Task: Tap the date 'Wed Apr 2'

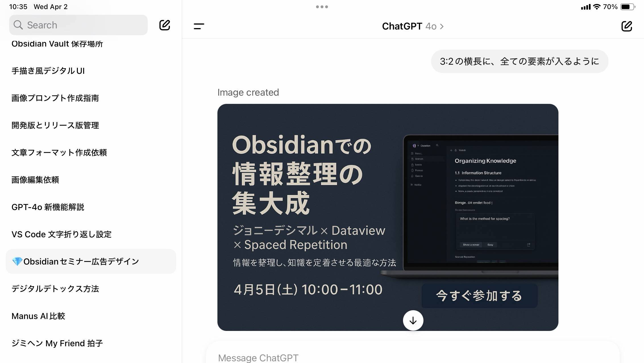Action: click(51, 7)
